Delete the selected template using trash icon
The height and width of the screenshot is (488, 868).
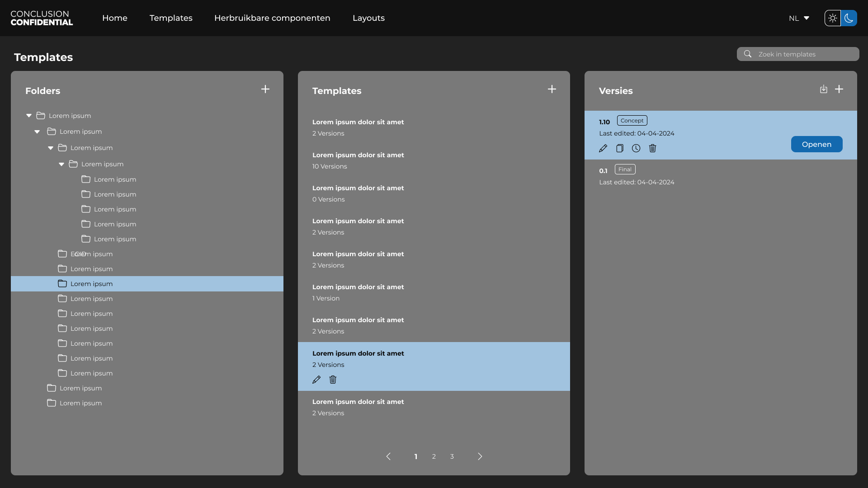[333, 380]
